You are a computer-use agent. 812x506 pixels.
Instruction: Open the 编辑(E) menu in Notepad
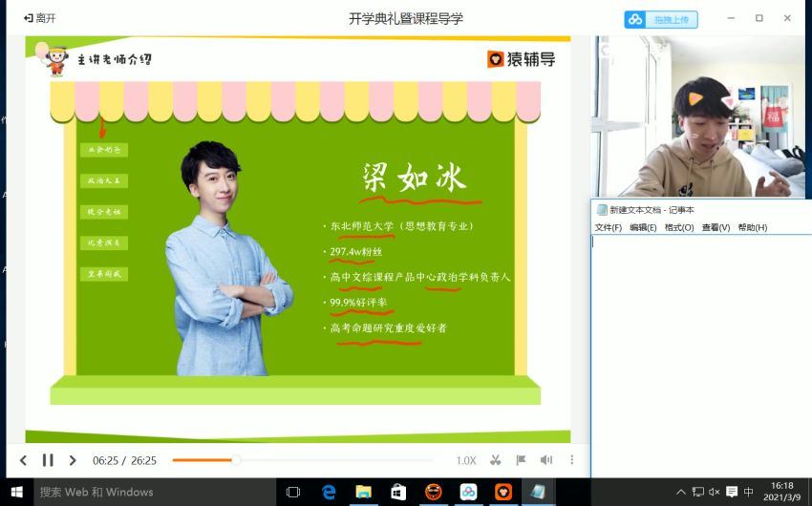(643, 227)
